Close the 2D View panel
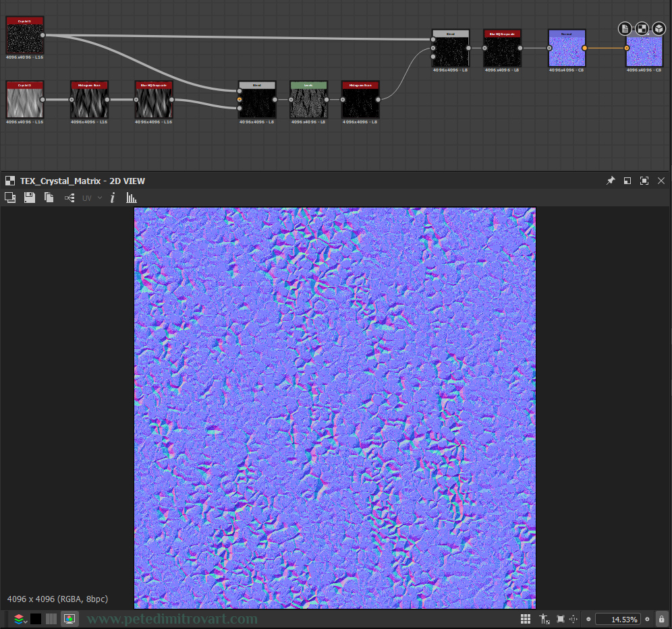 661,181
